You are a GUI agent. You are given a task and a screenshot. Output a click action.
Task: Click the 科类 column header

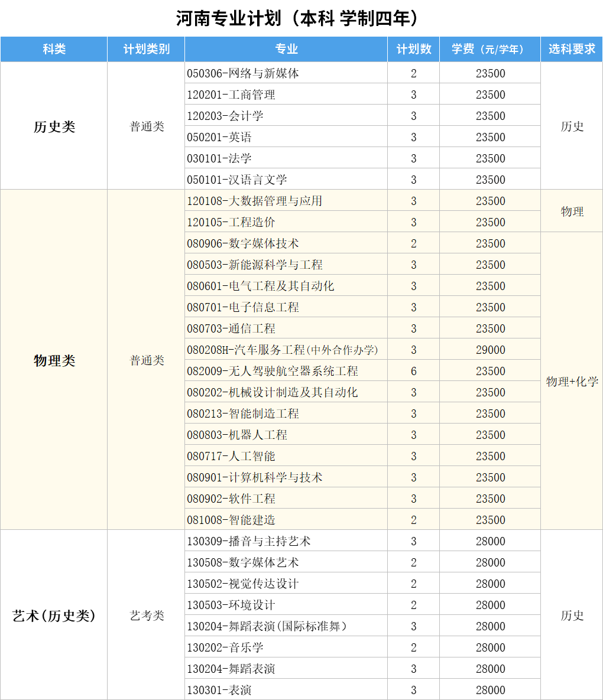(54, 49)
